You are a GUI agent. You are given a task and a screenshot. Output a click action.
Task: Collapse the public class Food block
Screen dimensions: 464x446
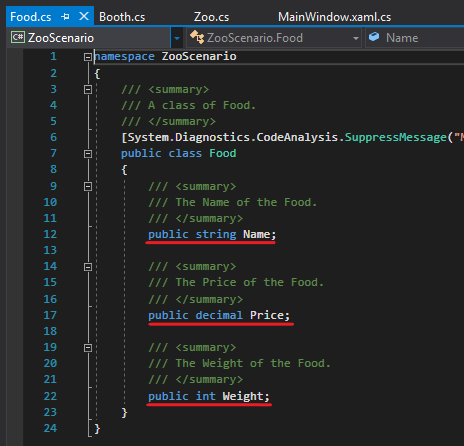pyautogui.click(x=88, y=154)
